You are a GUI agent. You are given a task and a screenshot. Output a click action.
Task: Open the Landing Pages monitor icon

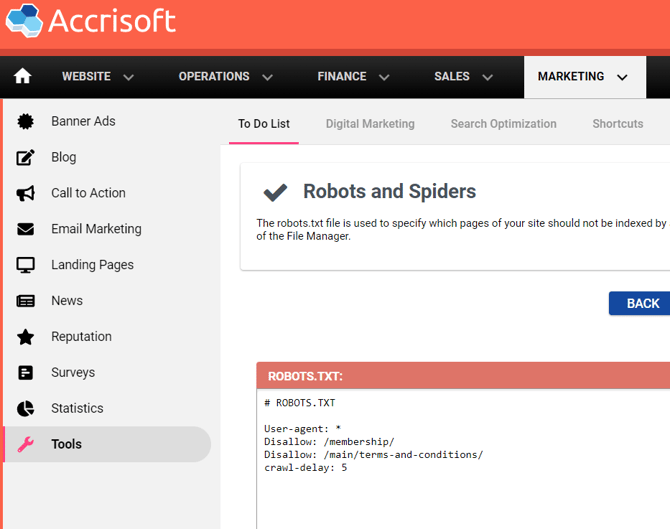coord(26,265)
